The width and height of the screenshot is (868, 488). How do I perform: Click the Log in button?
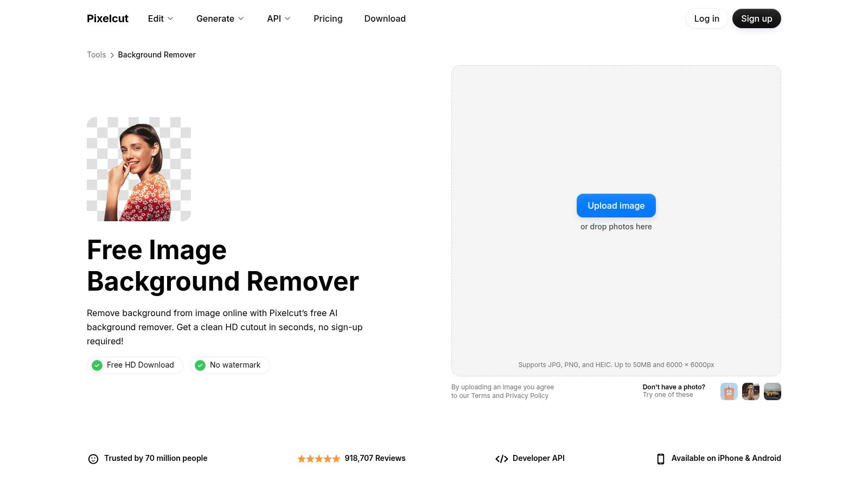click(x=706, y=18)
